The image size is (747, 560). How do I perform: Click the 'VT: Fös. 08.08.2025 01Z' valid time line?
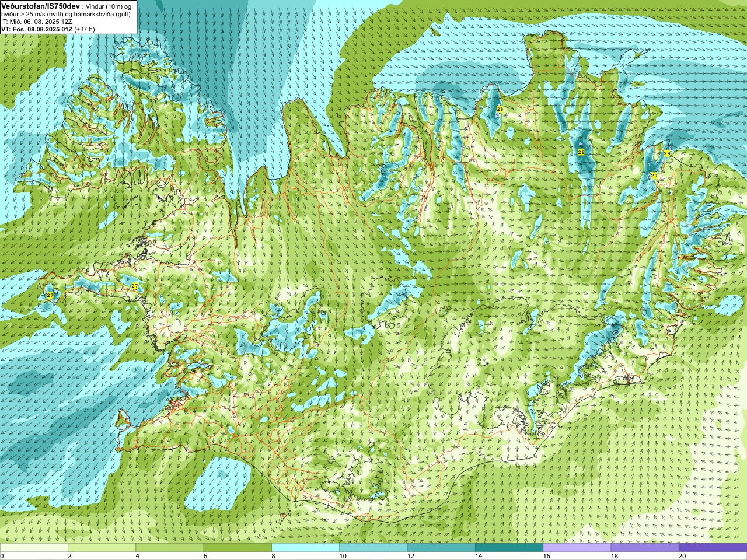[x=37, y=29]
